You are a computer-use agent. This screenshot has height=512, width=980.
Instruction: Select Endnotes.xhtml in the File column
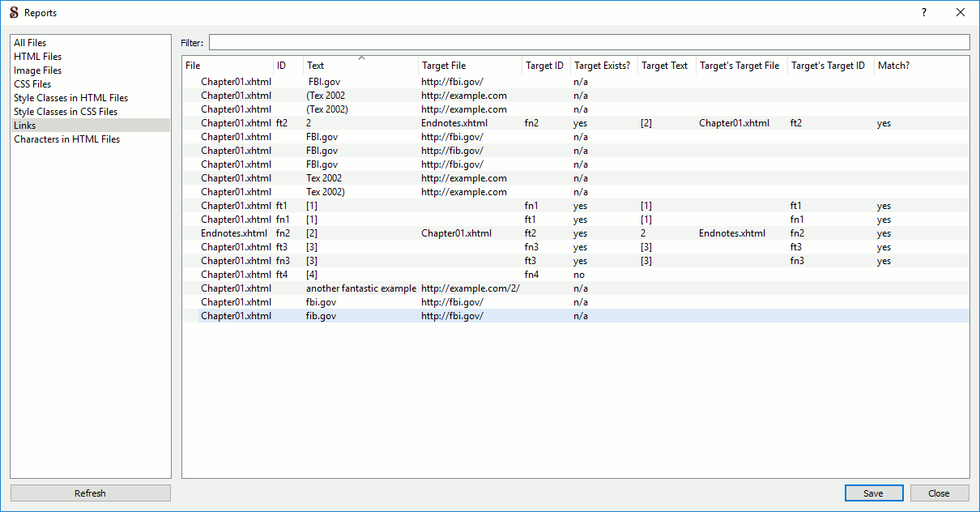(x=234, y=233)
